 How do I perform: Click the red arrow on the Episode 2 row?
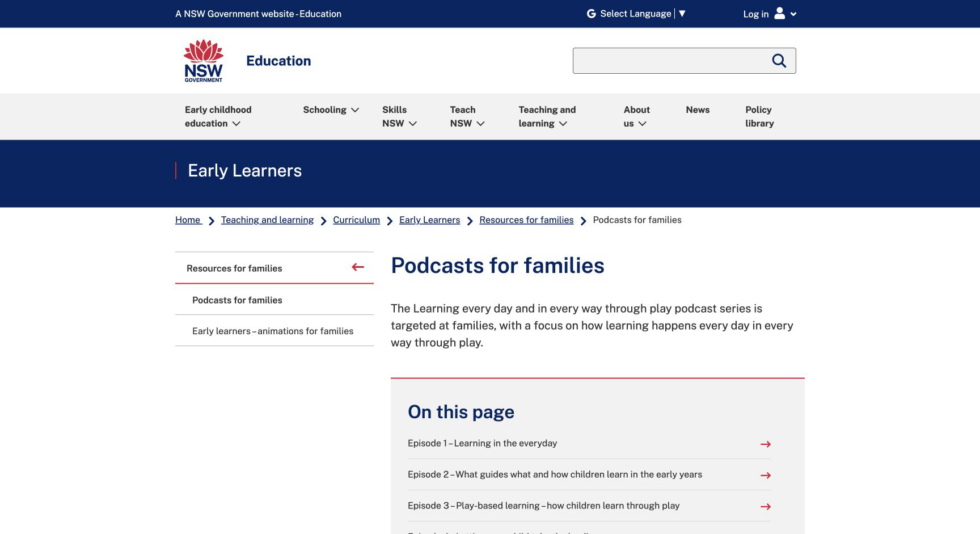click(x=766, y=476)
